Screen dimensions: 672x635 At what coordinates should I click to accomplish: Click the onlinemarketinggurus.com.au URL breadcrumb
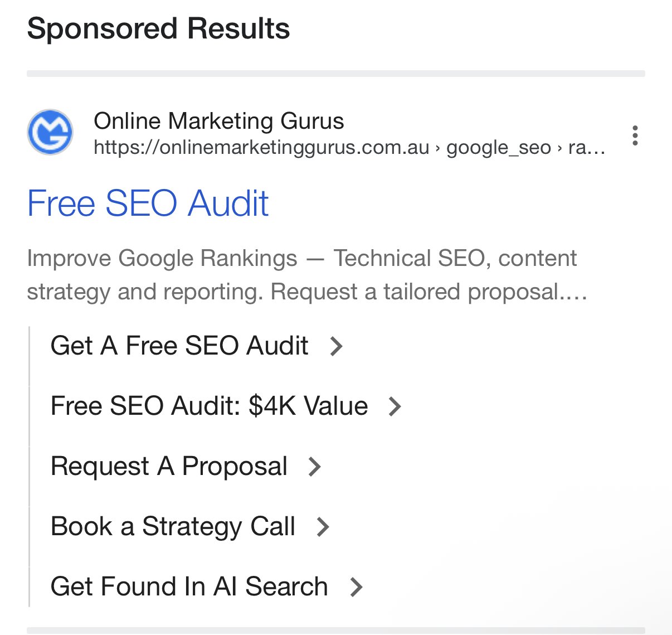pyautogui.click(x=261, y=147)
